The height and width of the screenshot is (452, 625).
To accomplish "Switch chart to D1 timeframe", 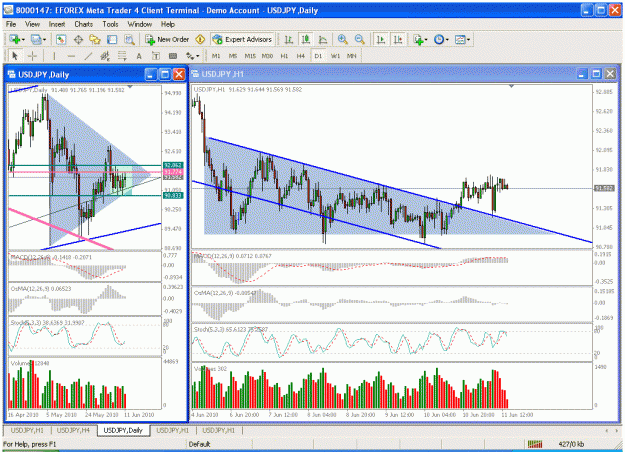I will (x=318, y=56).
